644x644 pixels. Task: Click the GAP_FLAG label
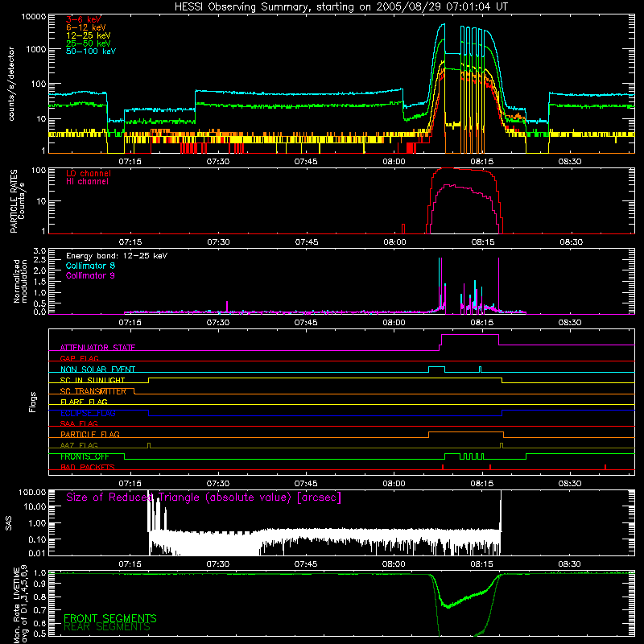pyautogui.click(x=79, y=358)
